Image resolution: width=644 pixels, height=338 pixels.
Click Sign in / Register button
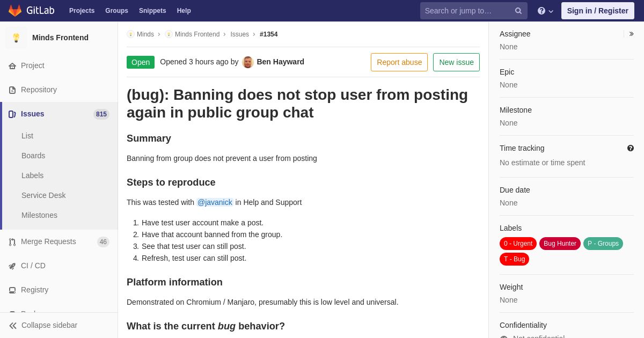598,11
